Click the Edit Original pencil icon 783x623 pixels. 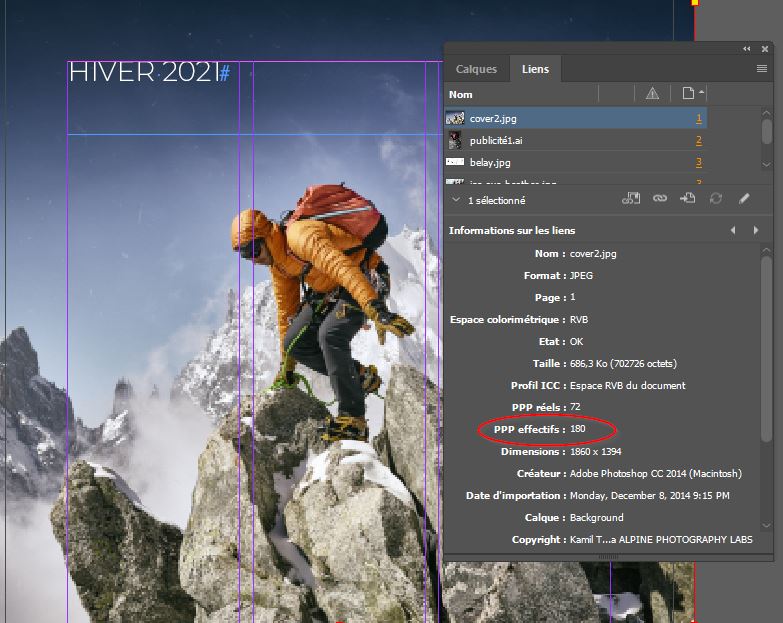pyautogui.click(x=744, y=199)
